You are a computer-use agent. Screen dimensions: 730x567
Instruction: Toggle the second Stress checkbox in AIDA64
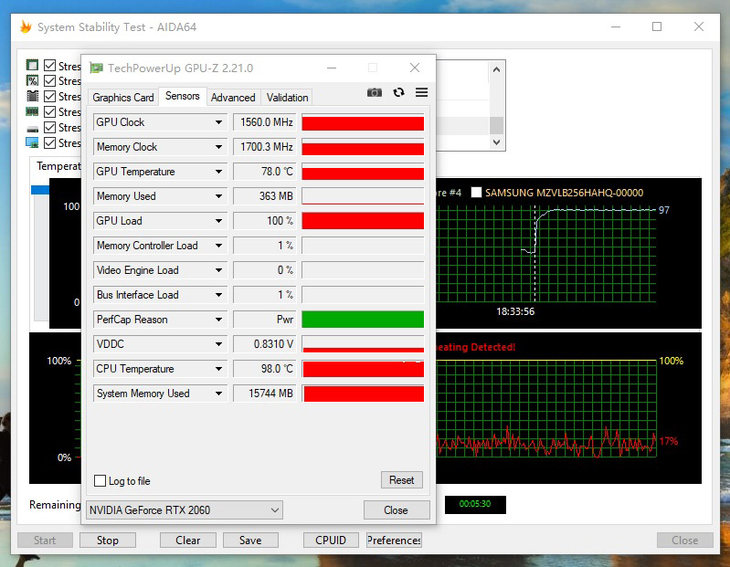50,81
